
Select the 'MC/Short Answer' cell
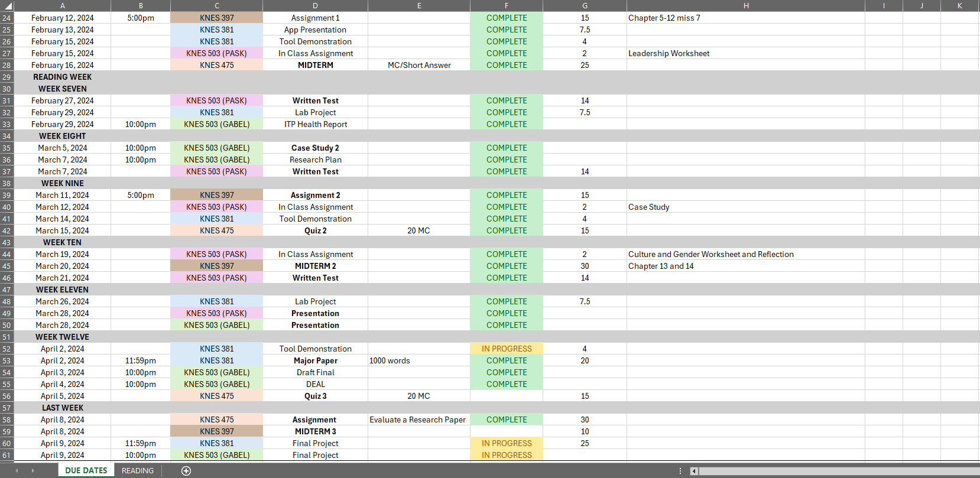(x=419, y=65)
